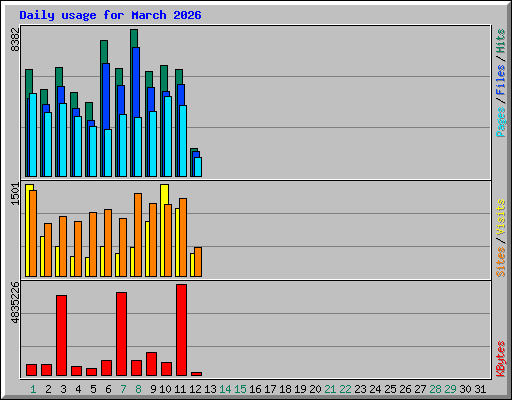Viewport: 512px width, 400px height.
Task: Click day 24 on the x-axis
Action: click(x=375, y=389)
